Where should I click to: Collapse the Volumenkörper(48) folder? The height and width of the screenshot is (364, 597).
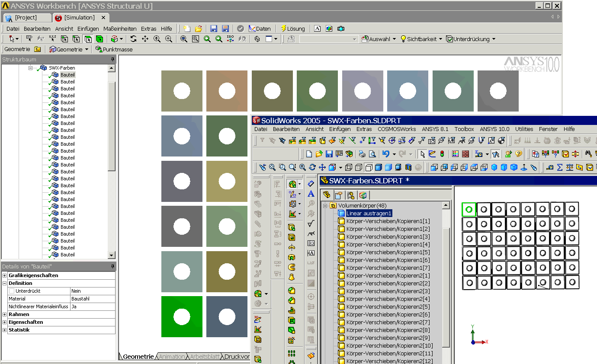325,206
